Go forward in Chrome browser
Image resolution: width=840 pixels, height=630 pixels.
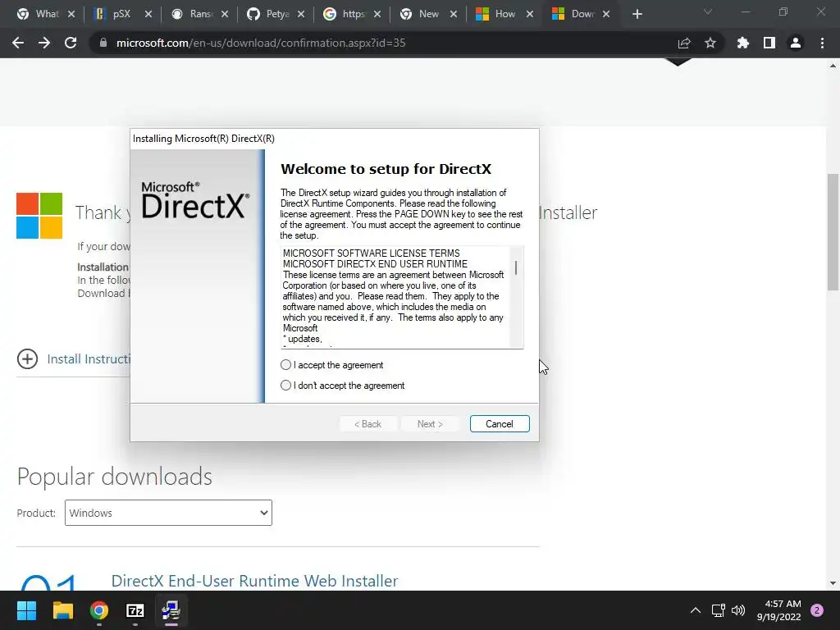click(x=44, y=43)
